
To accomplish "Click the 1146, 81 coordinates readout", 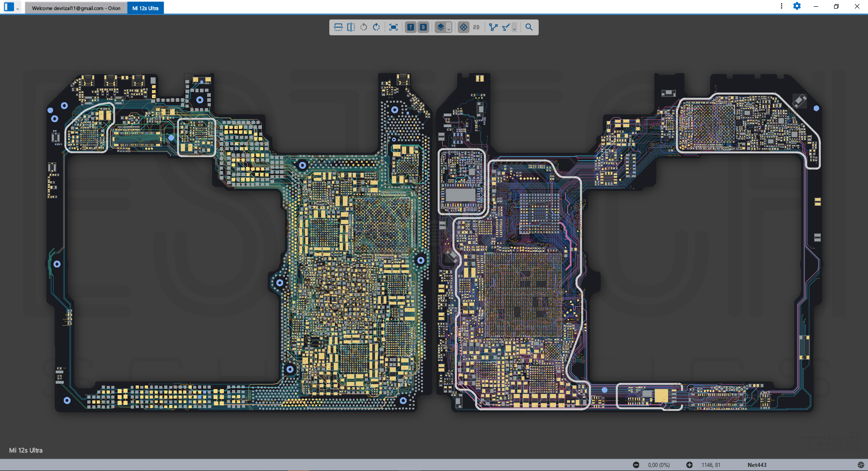I will (x=711, y=465).
